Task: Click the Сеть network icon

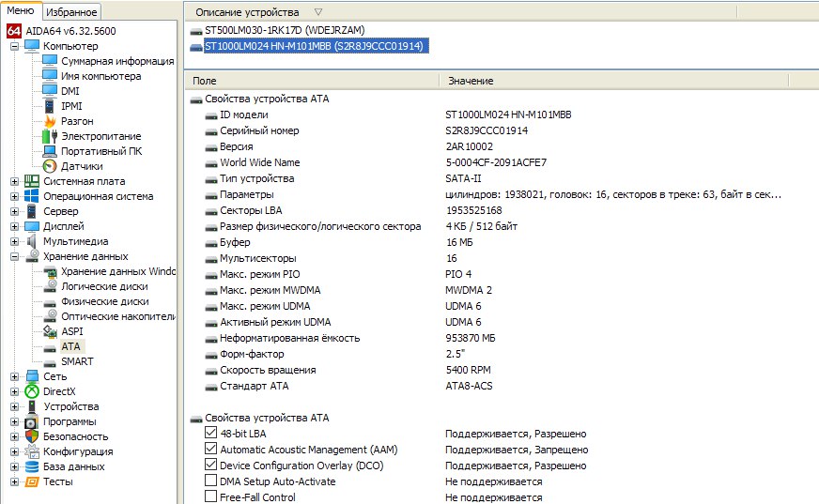Action: (x=32, y=376)
